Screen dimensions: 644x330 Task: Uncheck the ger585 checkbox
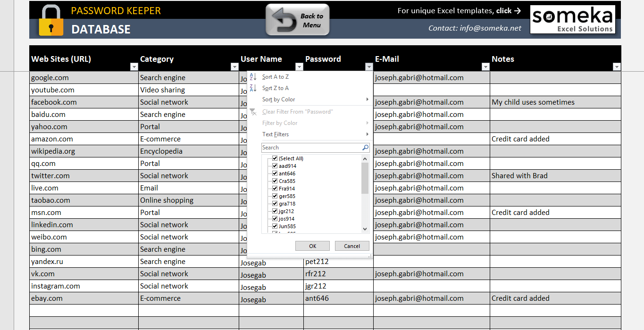[x=275, y=196]
